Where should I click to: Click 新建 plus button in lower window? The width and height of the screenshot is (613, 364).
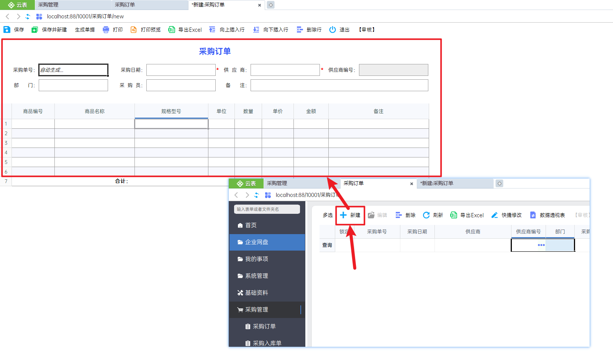(350, 215)
